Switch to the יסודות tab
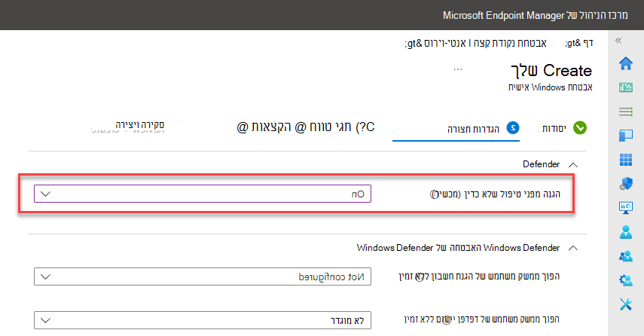 [554, 129]
